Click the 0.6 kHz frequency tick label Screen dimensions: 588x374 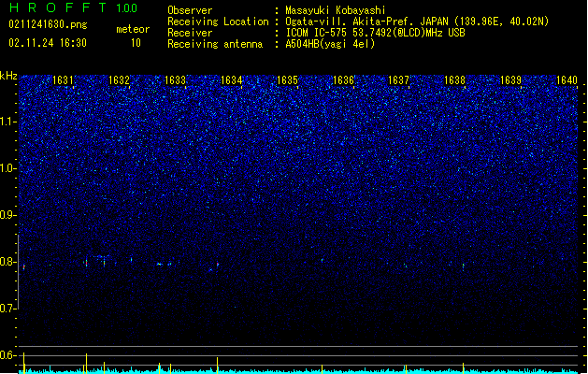pos(8,355)
